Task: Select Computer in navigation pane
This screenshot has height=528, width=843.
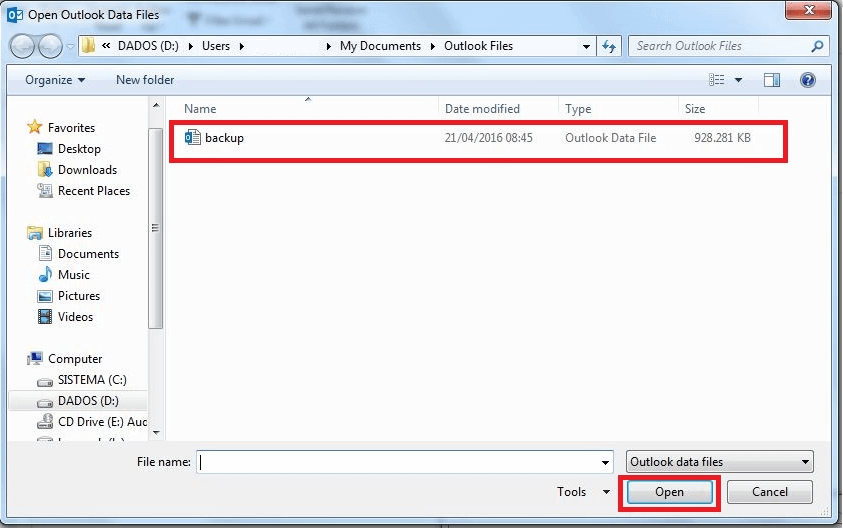Action: pyautogui.click(x=75, y=358)
